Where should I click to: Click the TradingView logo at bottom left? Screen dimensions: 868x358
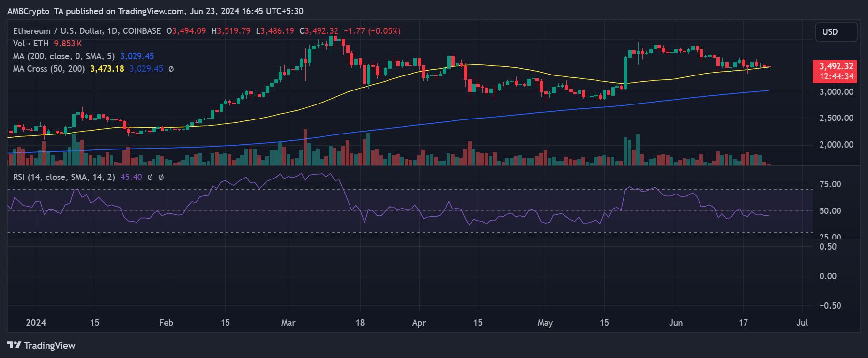[x=42, y=345]
